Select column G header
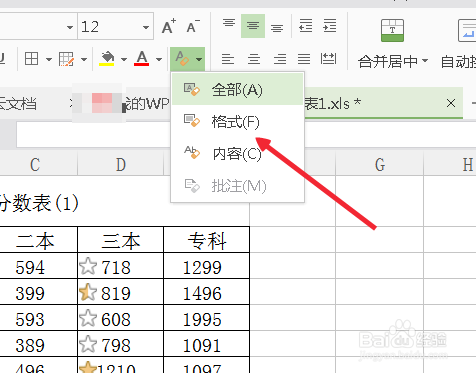Viewport: 476px width, 373px height. click(380, 164)
